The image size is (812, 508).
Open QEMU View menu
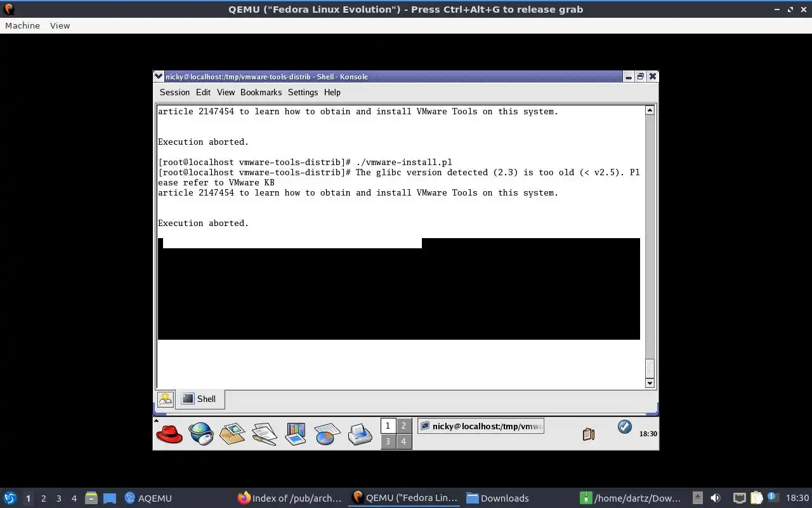click(60, 25)
